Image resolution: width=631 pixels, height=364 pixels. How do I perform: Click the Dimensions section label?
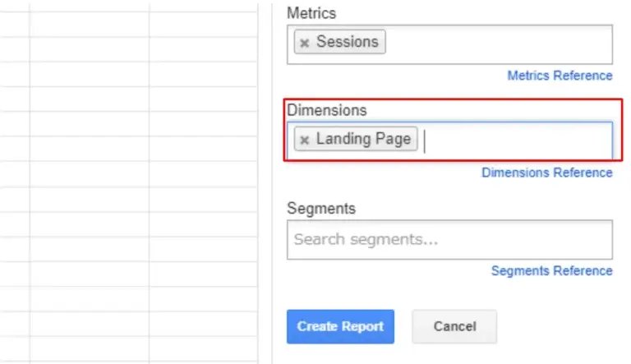(326, 109)
